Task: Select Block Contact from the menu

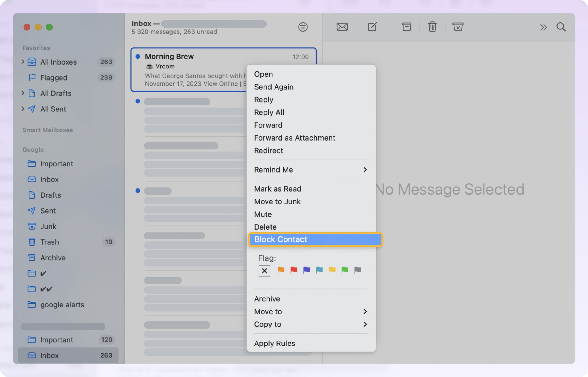Action: tap(281, 239)
